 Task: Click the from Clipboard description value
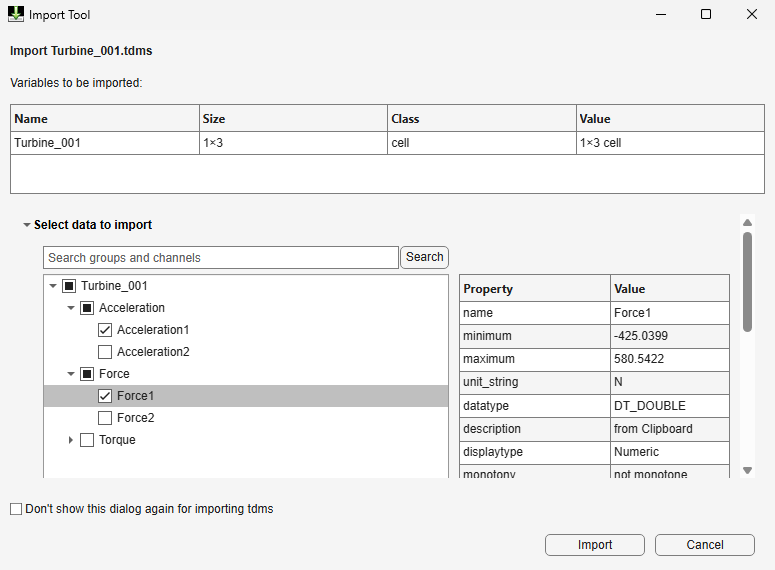point(670,429)
